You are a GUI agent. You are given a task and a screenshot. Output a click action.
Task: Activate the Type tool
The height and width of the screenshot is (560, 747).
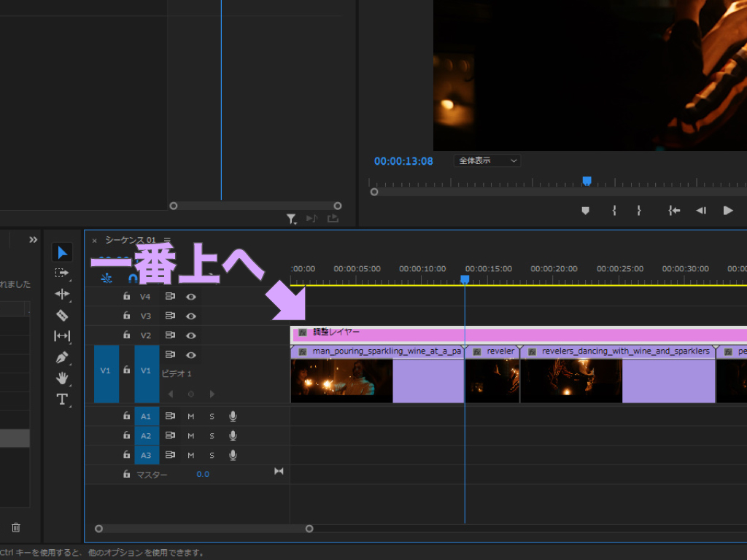pyautogui.click(x=62, y=399)
